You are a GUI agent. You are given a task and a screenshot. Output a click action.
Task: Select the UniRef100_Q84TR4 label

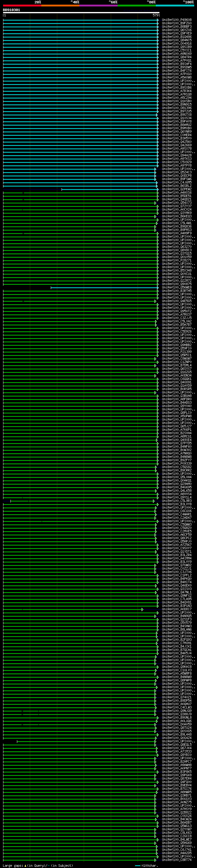177,57
